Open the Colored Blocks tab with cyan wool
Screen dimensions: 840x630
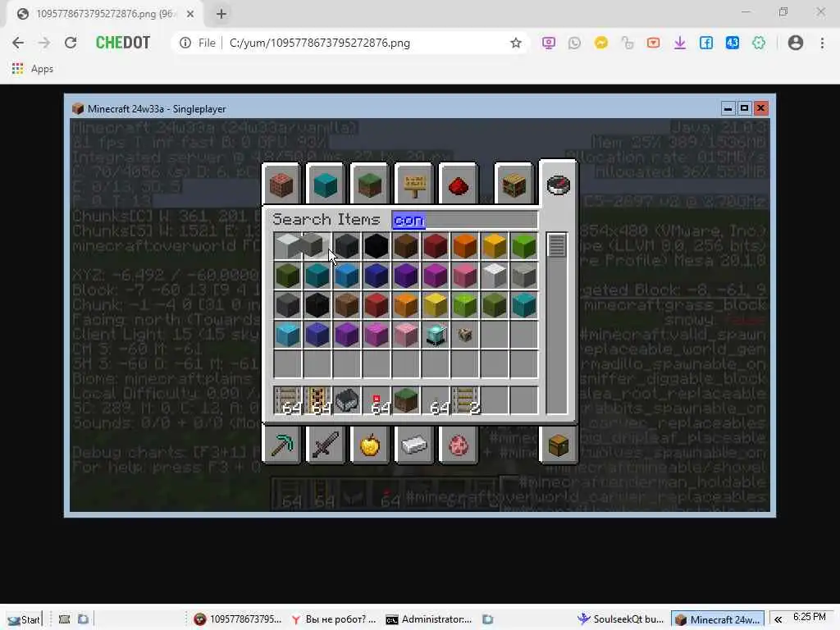point(325,185)
